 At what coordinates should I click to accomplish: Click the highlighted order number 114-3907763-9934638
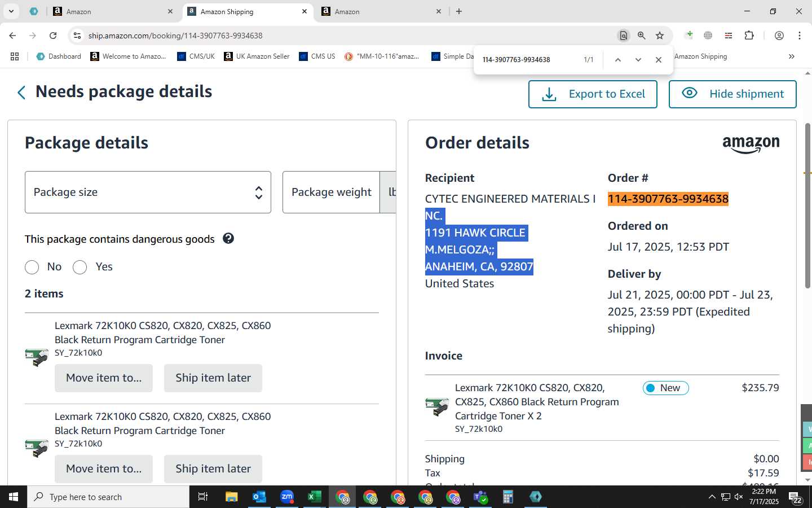click(x=668, y=199)
